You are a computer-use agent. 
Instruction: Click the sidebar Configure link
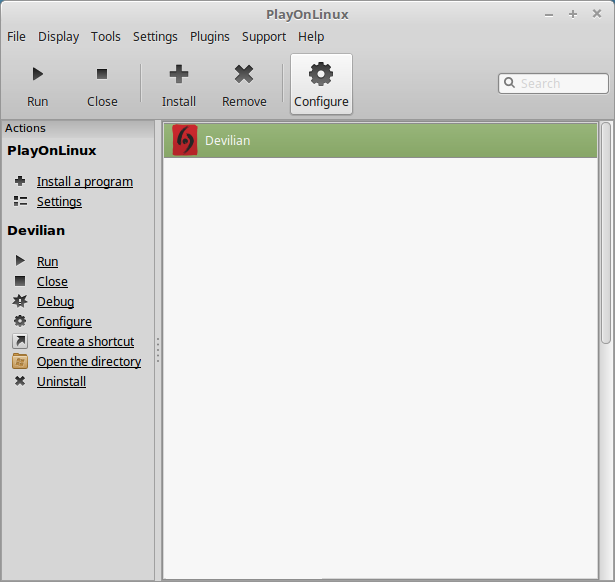tap(64, 321)
